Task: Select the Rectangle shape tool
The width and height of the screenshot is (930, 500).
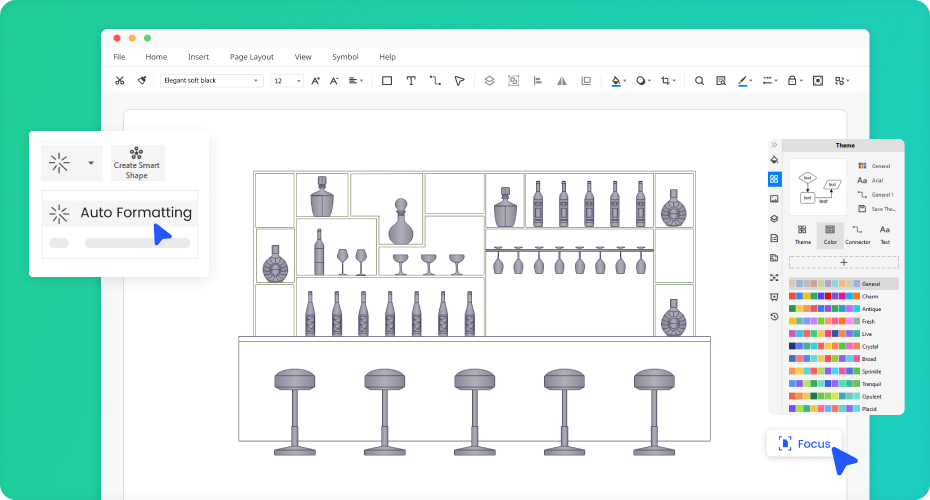Action: [x=387, y=81]
